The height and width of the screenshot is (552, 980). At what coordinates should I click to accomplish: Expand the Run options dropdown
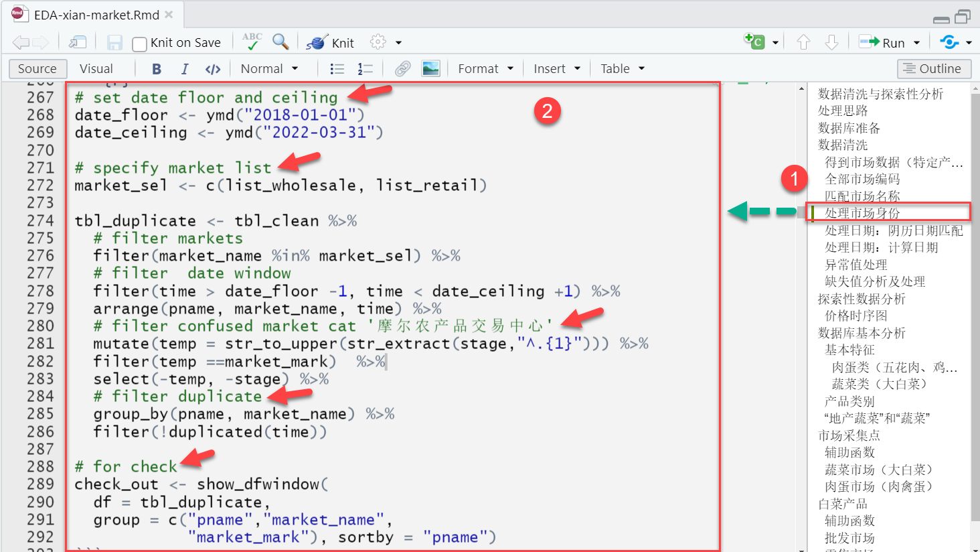pos(916,43)
